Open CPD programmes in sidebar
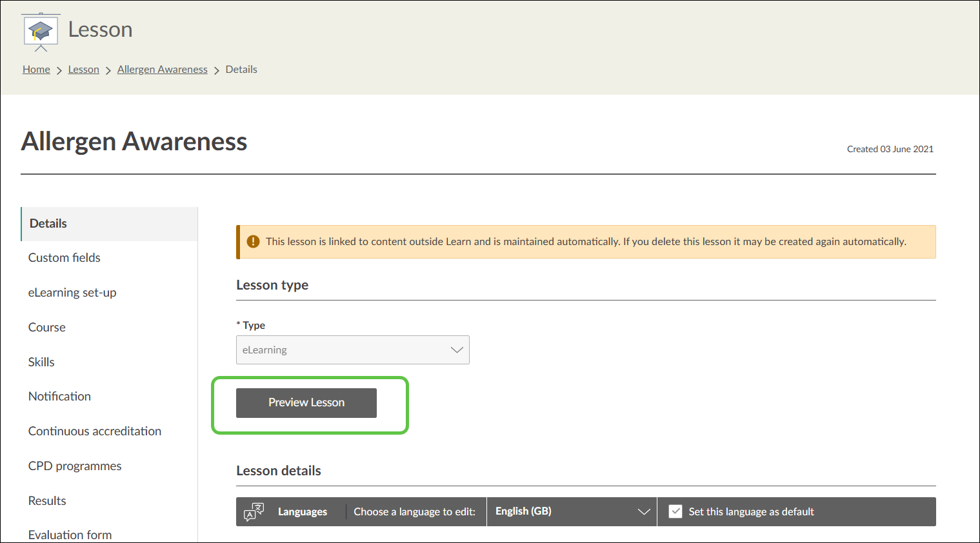The height and width of the screenshot is (543, 980). pos(75,466)
